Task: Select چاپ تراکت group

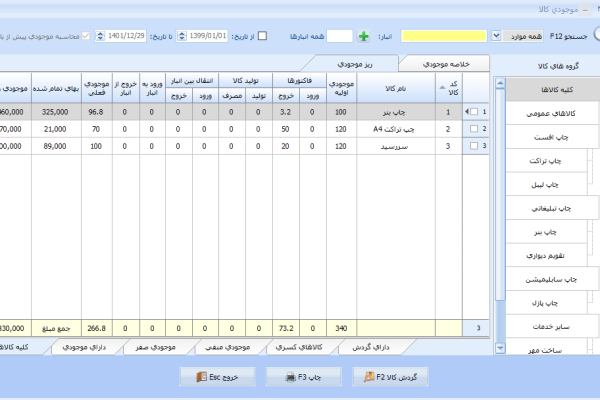Action: click(546, 161)
